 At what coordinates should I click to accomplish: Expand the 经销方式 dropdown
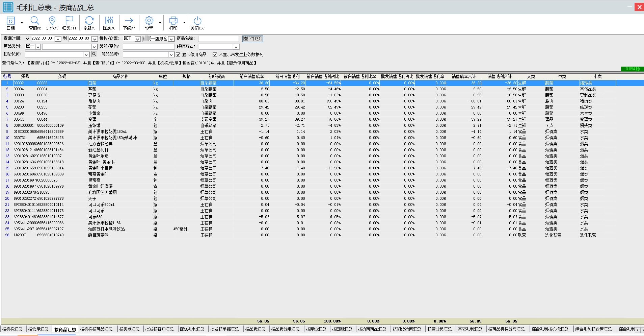pyautogui.click(x=236, y=47)
